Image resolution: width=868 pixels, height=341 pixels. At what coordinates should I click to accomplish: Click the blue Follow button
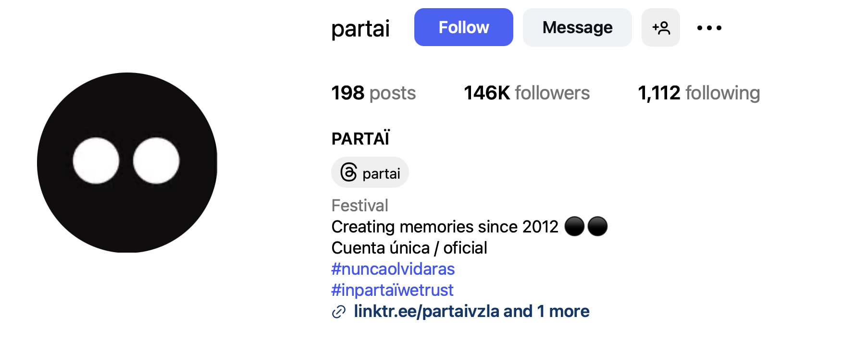point(463,27)
